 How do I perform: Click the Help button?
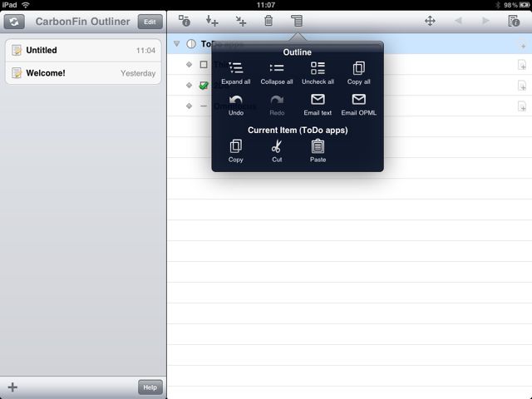pos(150,387)
